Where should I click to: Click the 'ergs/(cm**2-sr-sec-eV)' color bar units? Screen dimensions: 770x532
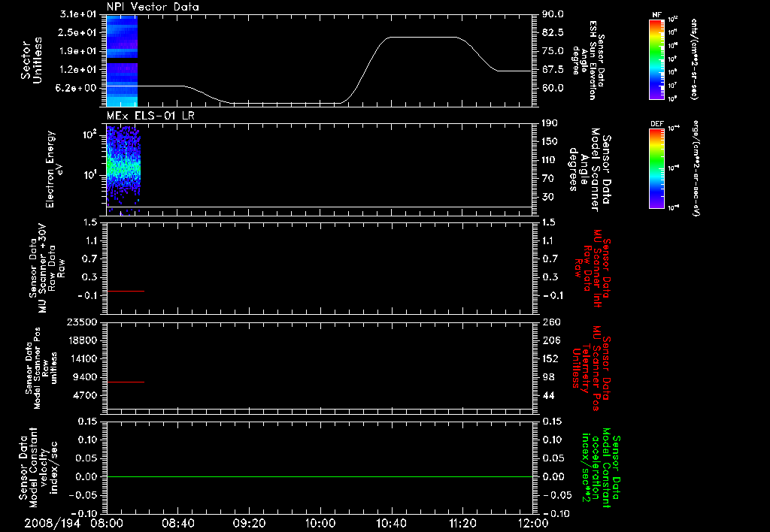696,168
